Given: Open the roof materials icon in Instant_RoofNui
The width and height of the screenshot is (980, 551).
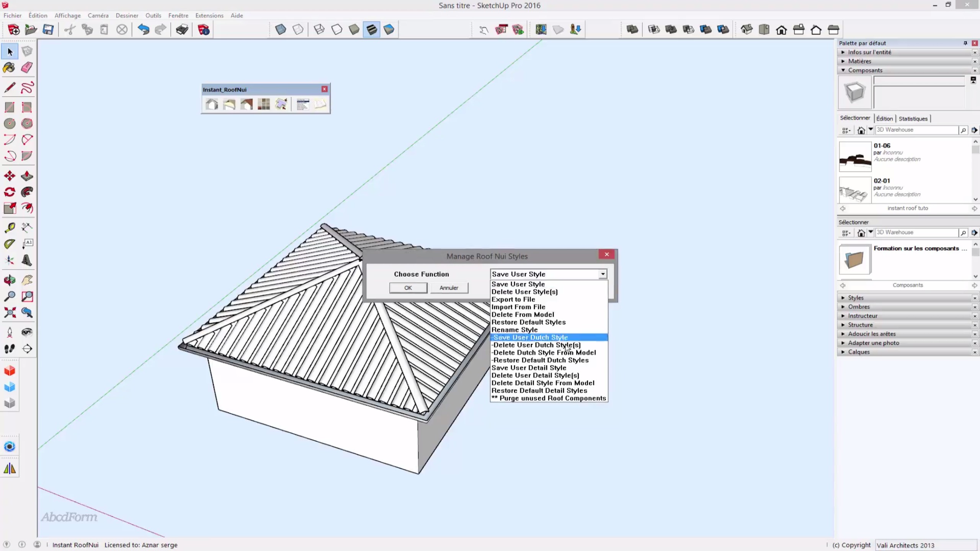Looking at the screenshot, I should click(263, 104).
